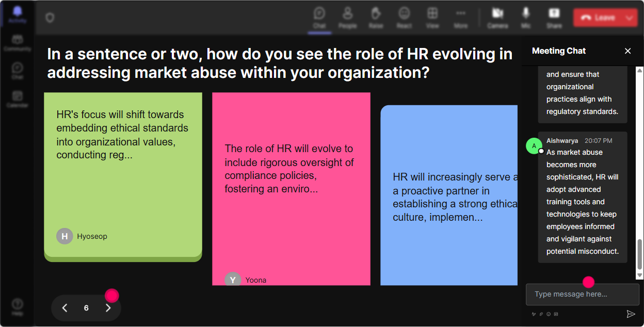Attach a file to the chat message

point(541,314)
